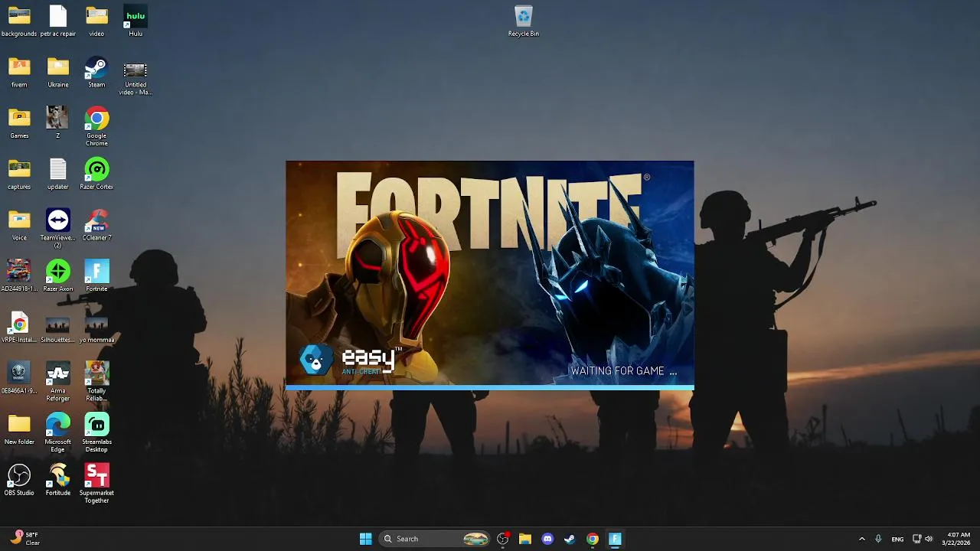The height and width of the screenshot is (551, 980).
Task: Select the VRPE-Install Chrome file
Action: tap(19, 328)
